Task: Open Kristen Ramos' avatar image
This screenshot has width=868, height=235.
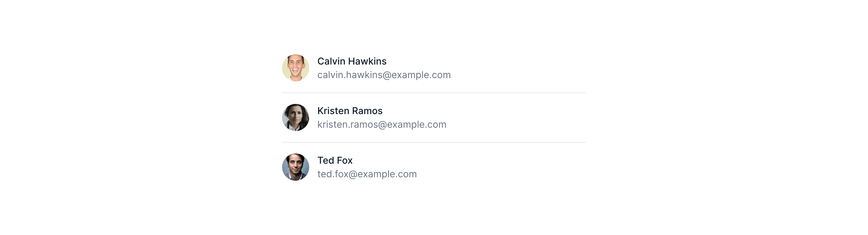Action: point(296,117)
